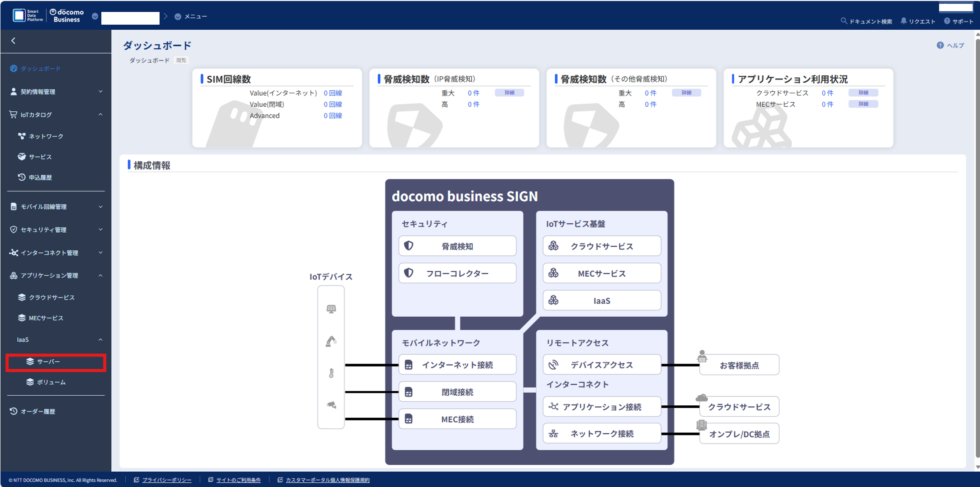980x487 pixels.
Task: Collapse the IaaS submenu
Action: 100,340
